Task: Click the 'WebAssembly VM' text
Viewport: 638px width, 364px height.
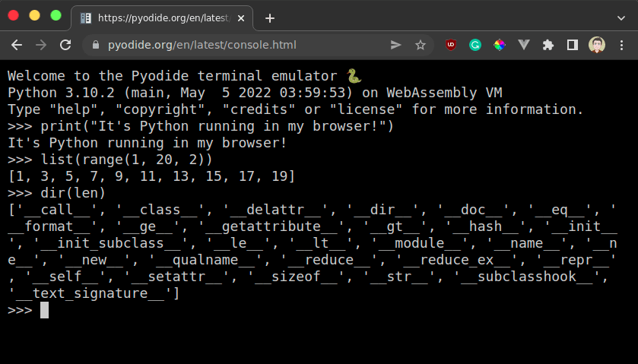Action: pos(444,93)
